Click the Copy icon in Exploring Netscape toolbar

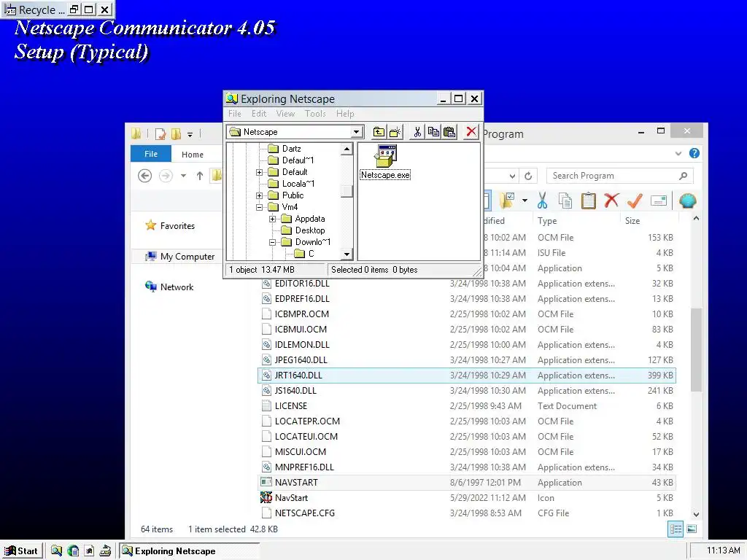tap(433, 132)
